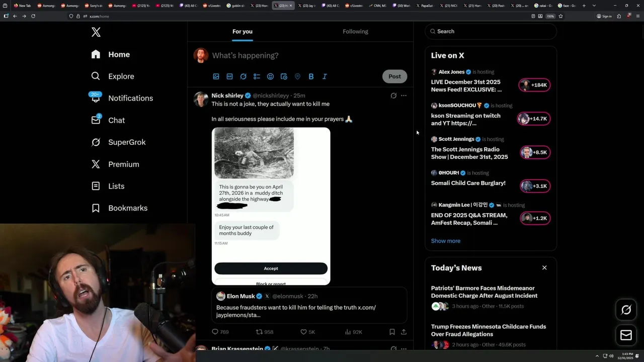Open kson Streaming on twitch broadcast
The image size is (644, 362).
tap(466, 119)
